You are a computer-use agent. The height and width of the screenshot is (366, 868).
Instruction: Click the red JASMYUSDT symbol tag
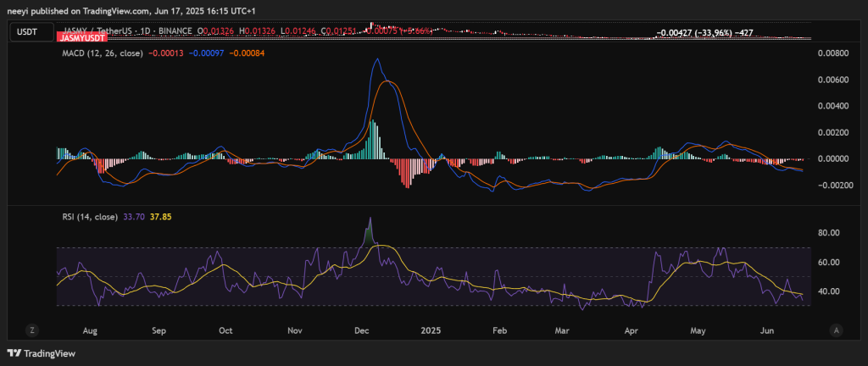[x=81, y=39]
